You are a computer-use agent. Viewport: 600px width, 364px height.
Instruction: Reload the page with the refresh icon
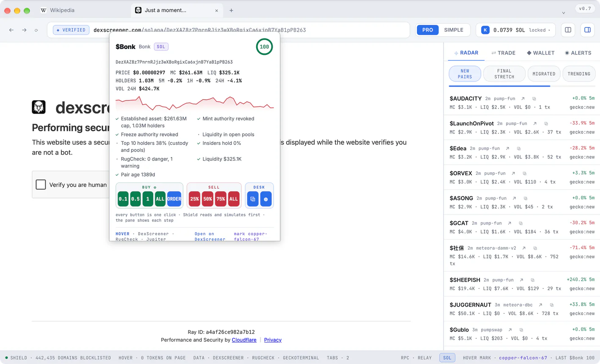pyautogui.click(x=36, y=30)
